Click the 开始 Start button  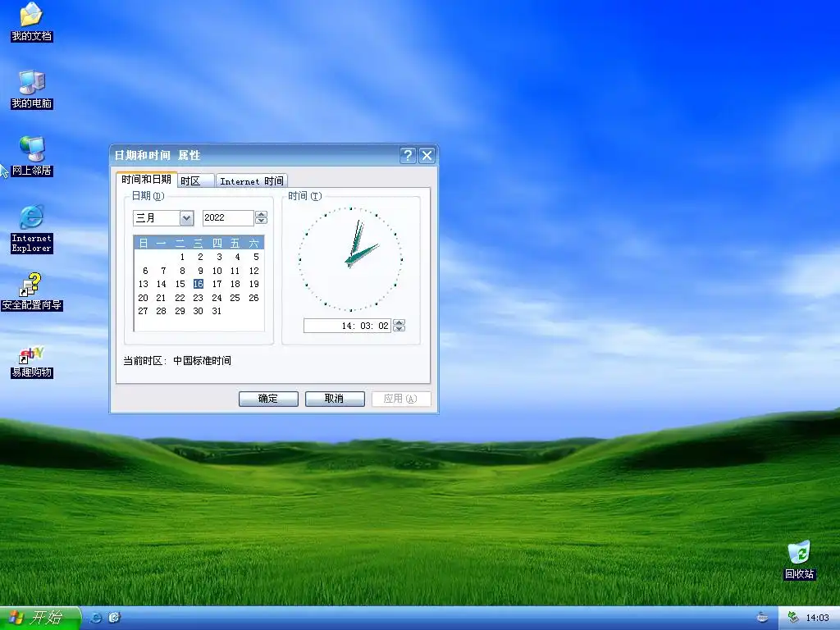pos(40,618)
